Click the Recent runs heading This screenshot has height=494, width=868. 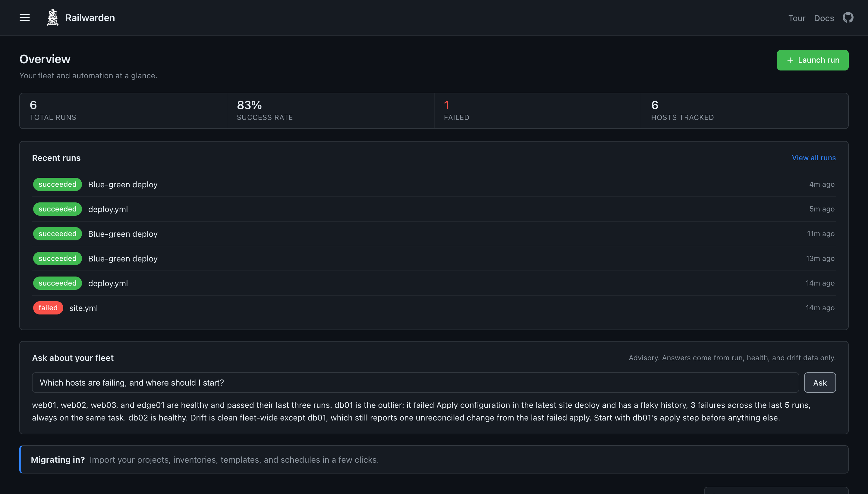coord(56,158)
